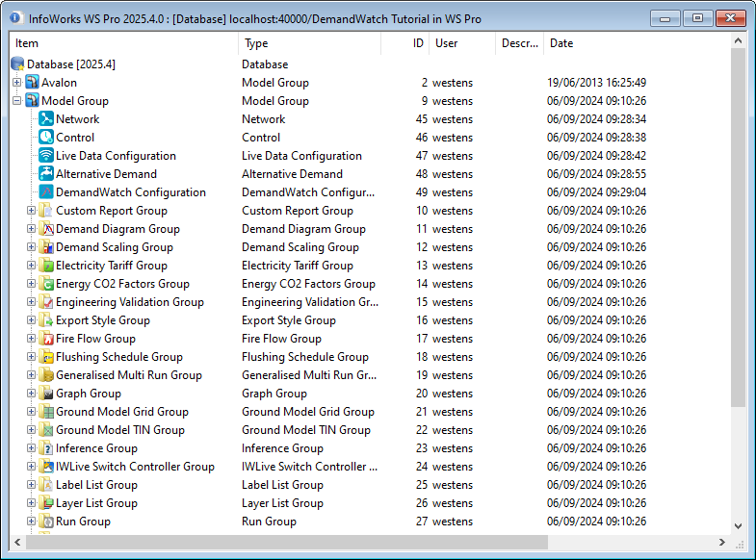Sort by the Type column header
This screenshot has height=560, width=756.
point(309,43)
